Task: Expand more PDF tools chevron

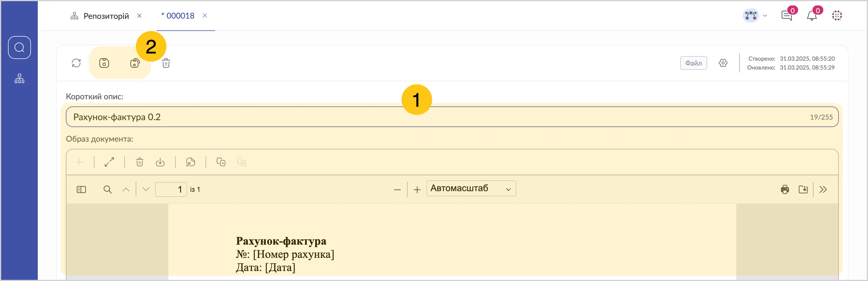Action: point(823,190)
